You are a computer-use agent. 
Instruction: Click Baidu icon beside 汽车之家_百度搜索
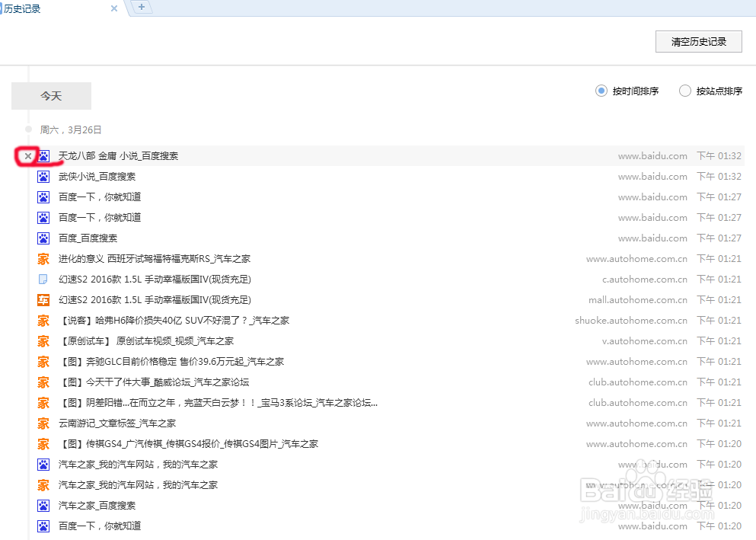pyautogui.click(x=43, y=506)
